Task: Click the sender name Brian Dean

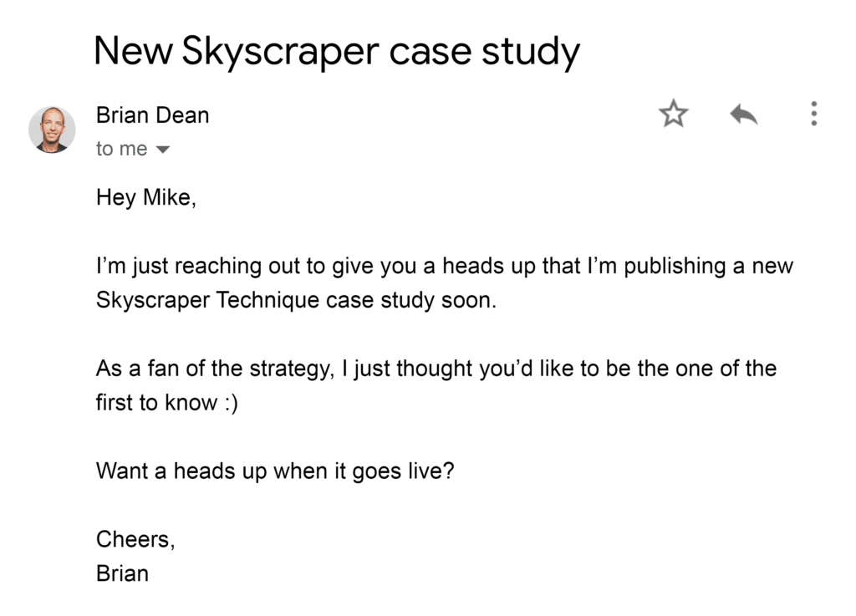Action: [x=152, y=115]
